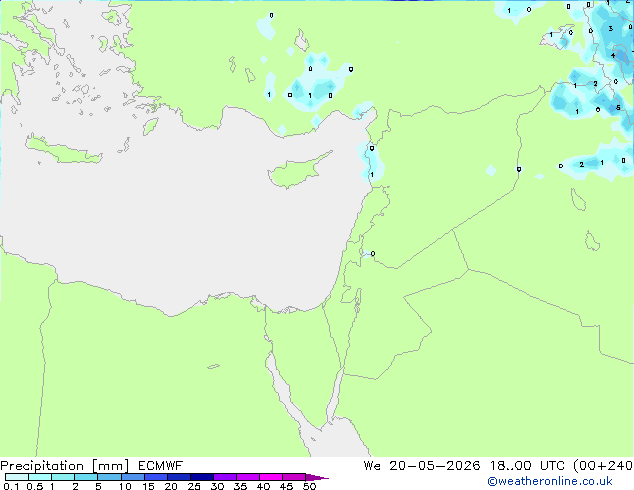Select the 30–35 mm purple legend swatch

(225, 477)
